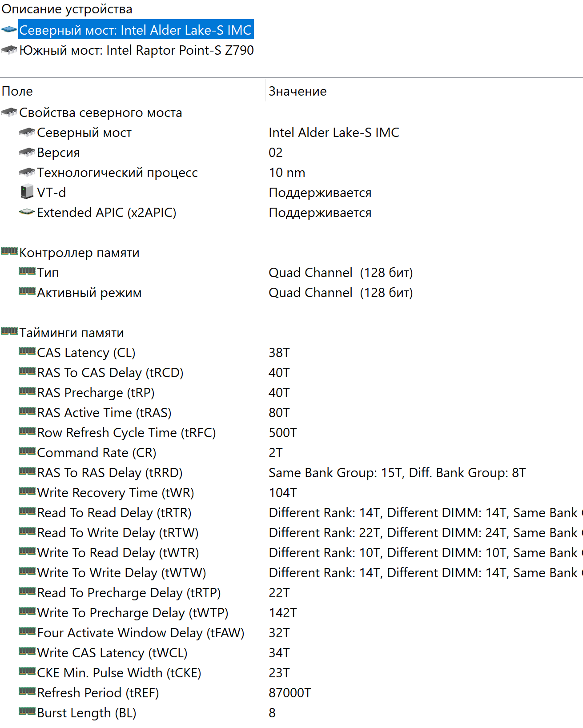
Task: Click the Row Refresh Cycle Time (tRFC) label
Action: pyautogui.click(x=126, y=433)
